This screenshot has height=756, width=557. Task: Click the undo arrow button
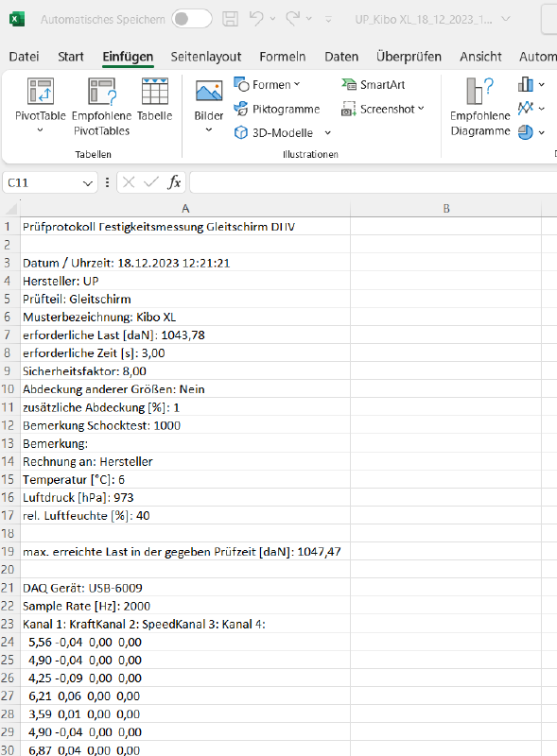256,19
